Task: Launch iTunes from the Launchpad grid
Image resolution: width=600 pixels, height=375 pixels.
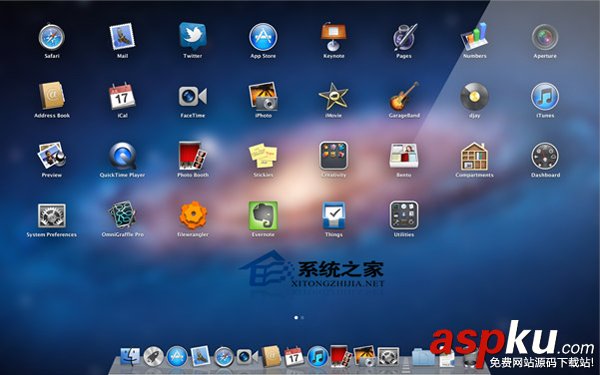Action: coord(545,96)
